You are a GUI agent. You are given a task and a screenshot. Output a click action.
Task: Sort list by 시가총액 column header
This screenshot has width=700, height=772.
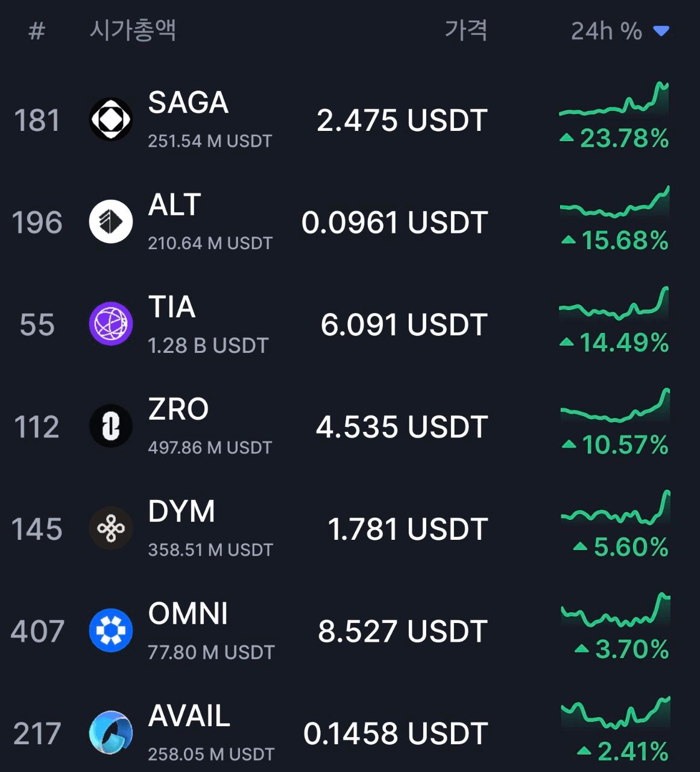coord(133,30)
